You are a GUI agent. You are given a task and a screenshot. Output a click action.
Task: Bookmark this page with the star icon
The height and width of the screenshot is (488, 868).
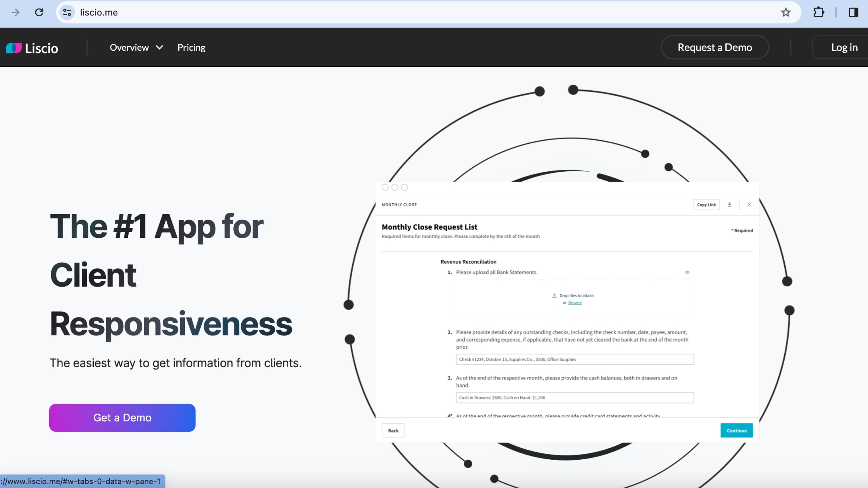click(785, 12)
